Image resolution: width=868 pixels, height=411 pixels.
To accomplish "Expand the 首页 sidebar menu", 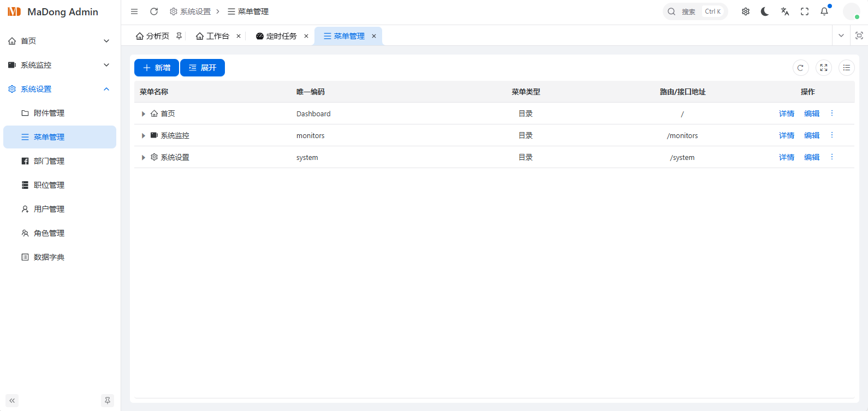I will click(60, 41).
